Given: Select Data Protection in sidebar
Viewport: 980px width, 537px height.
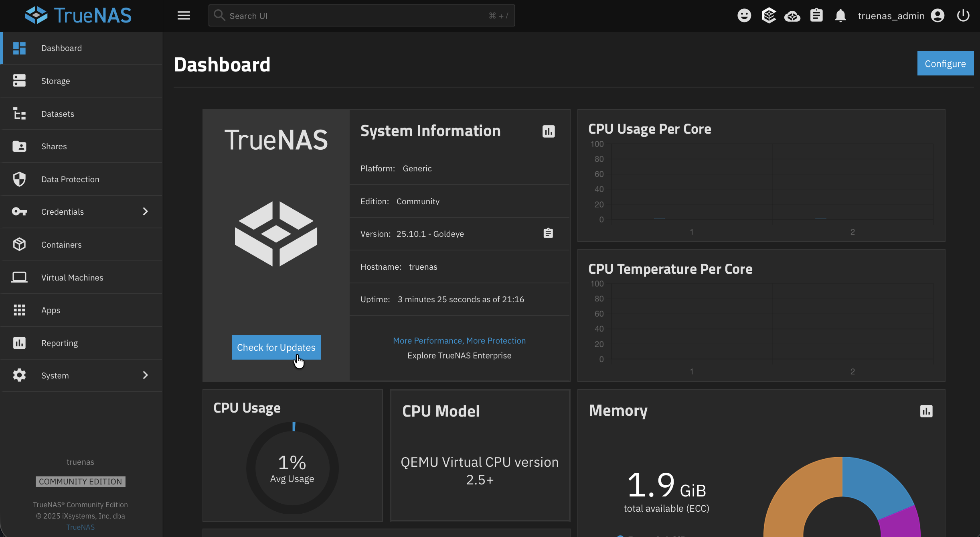Looking at the screenshot, I should tap(70, 179).
